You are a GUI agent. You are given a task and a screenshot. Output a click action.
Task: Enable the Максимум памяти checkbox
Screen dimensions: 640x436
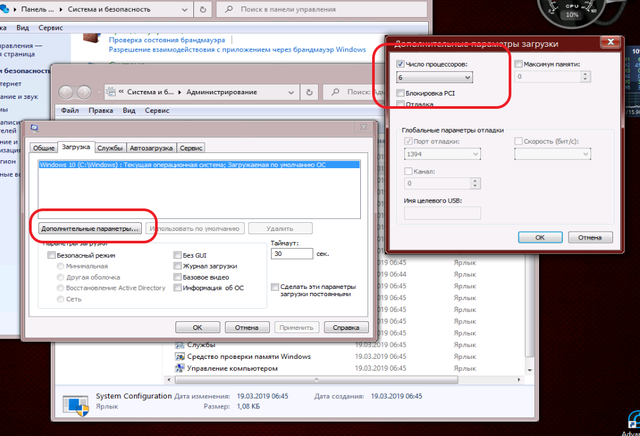[518, 64]
